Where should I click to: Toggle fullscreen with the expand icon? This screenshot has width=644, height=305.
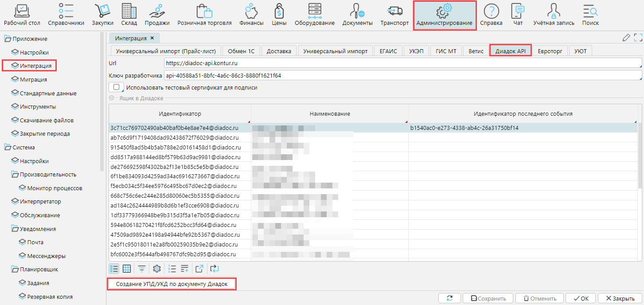click(x=638, y=38)
